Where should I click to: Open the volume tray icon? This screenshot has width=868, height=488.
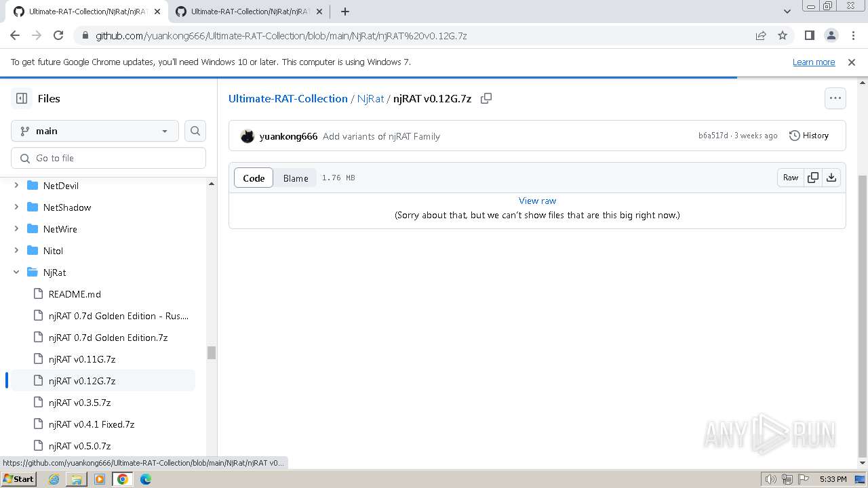771,479
